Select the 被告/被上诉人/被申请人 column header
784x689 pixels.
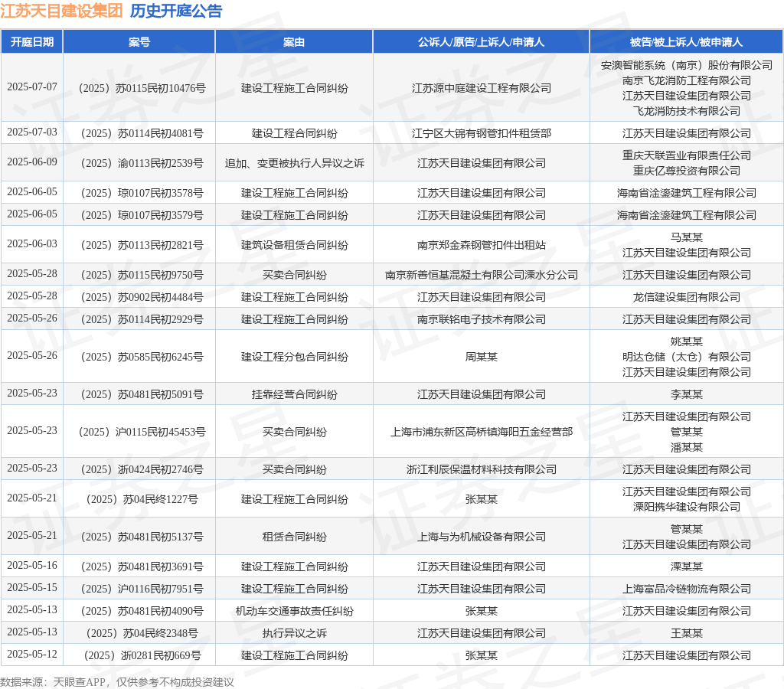click(687, 42)
